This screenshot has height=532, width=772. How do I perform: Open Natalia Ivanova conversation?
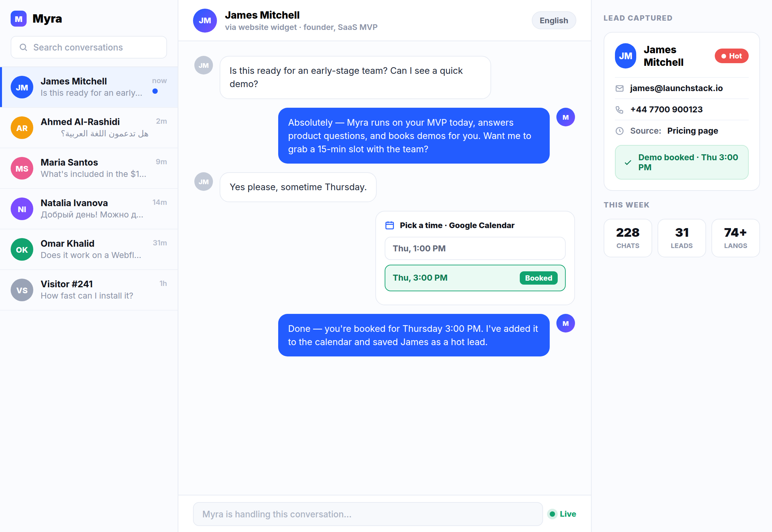[x=89, y=209]
